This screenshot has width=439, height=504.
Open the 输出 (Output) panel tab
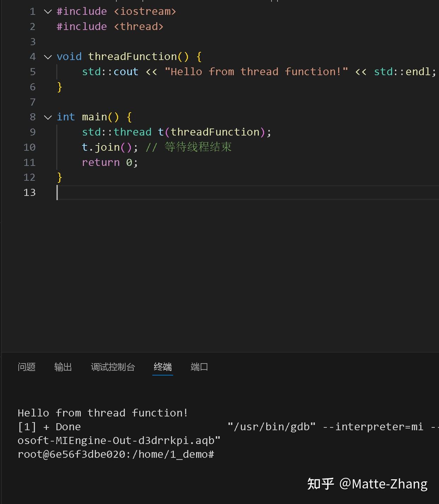(x=63, y=367)
